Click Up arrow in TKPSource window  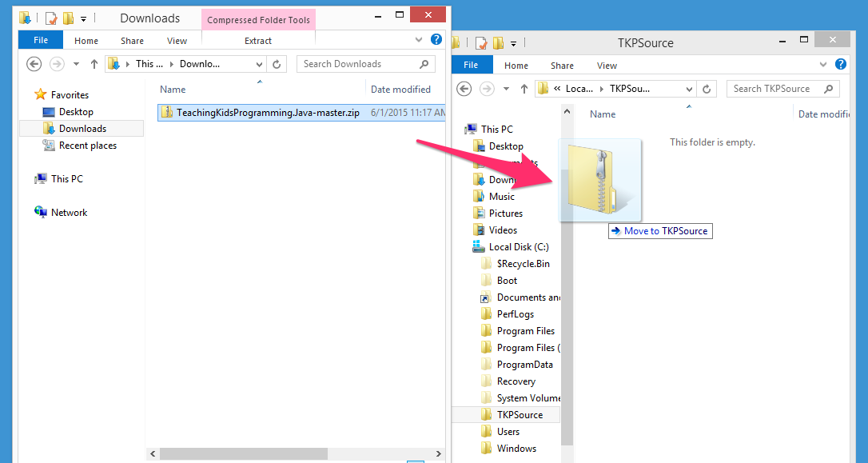[x=524, y=89]
